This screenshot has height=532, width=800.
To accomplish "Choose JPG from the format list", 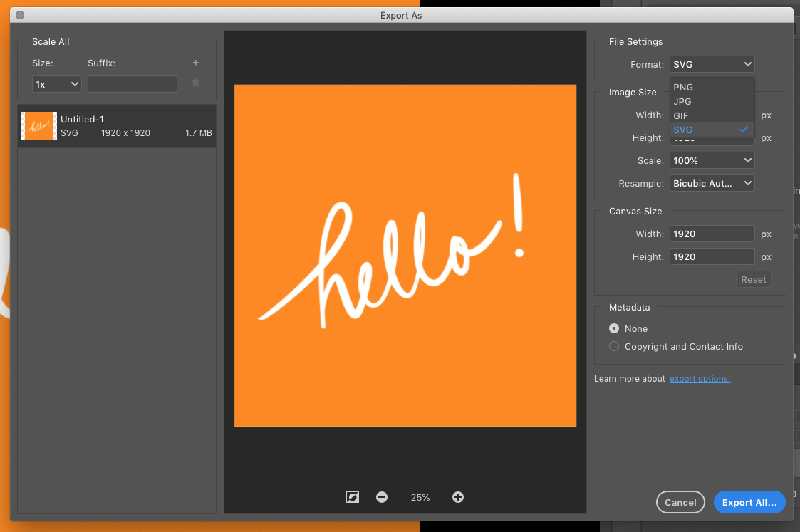I will [682, 101].
